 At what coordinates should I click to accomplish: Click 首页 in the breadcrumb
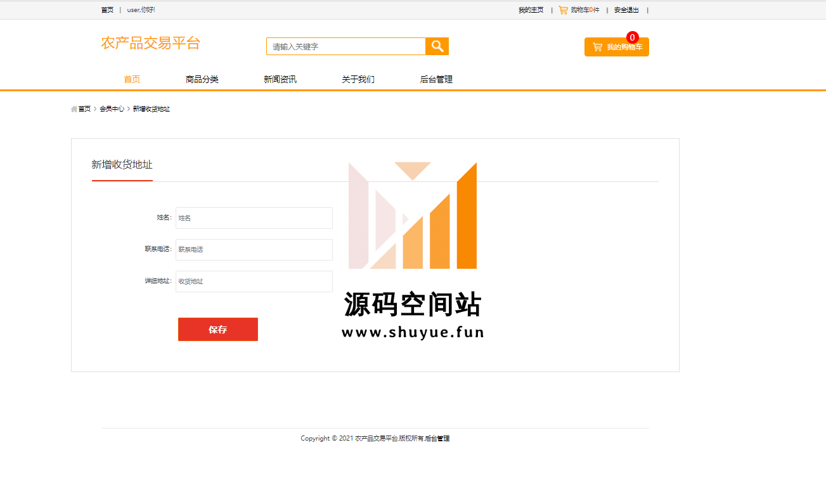point(84,109)
